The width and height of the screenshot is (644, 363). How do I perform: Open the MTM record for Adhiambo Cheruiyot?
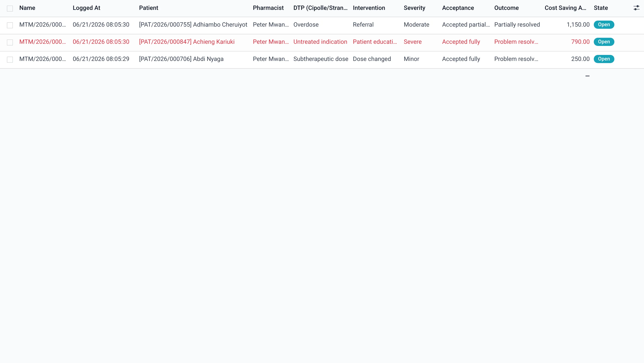coord(43,25)
